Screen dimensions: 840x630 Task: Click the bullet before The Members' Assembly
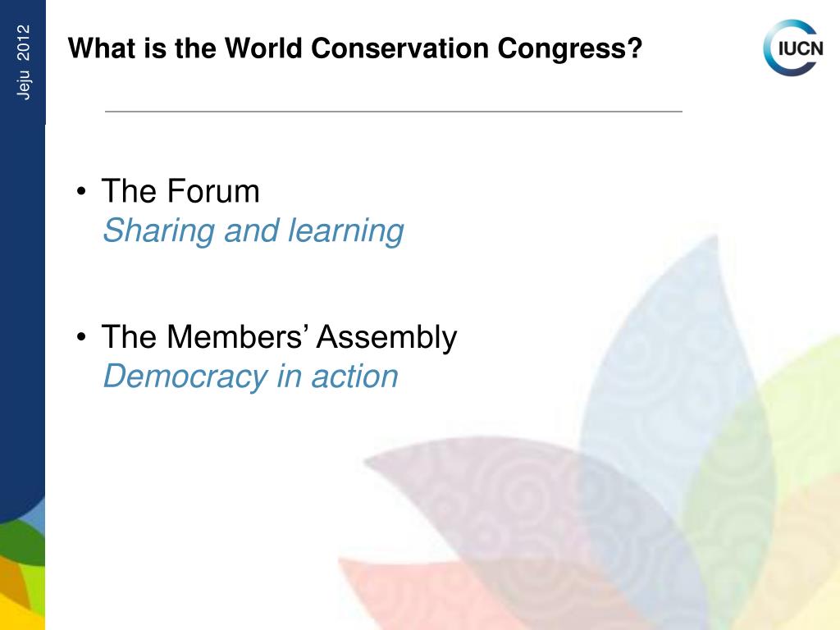[x=81, y=337]
